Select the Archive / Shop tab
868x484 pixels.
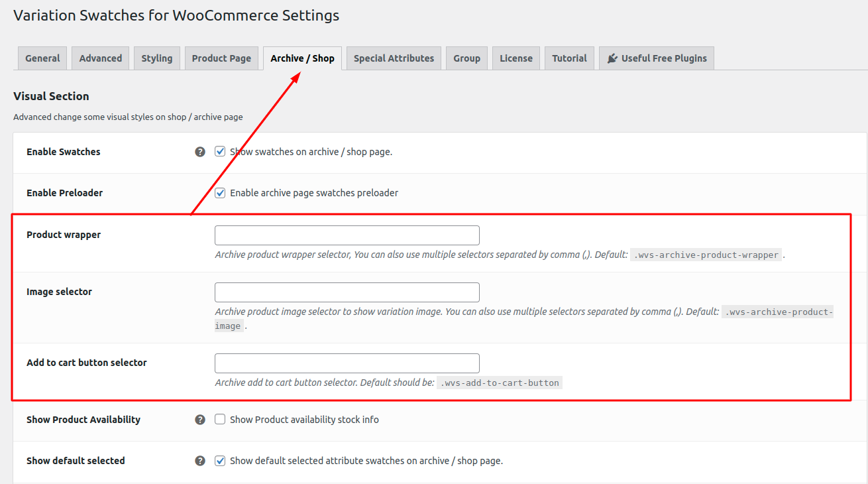point(302,58)
